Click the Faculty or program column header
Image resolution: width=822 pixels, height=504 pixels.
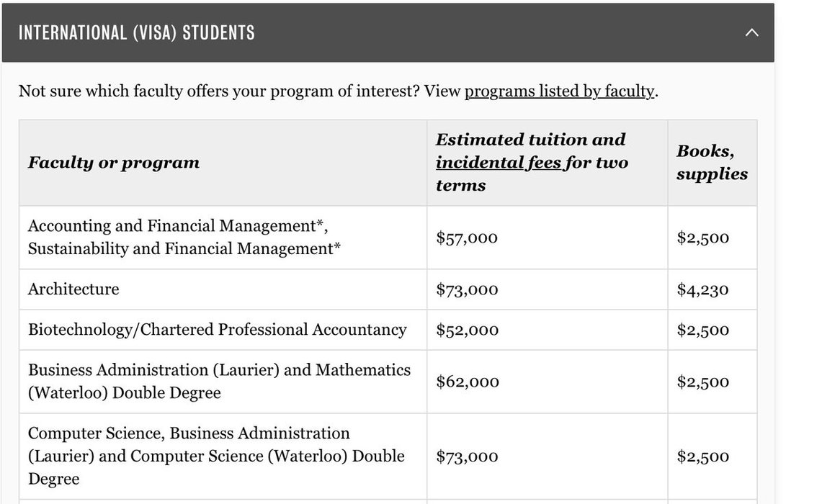[x=114, y=163]
